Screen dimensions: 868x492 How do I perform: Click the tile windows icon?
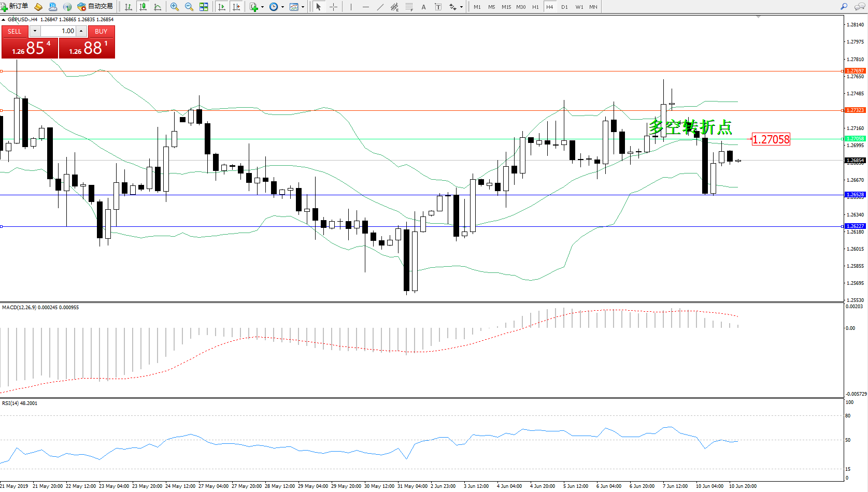pyautogui.click(x=204, y=7)
